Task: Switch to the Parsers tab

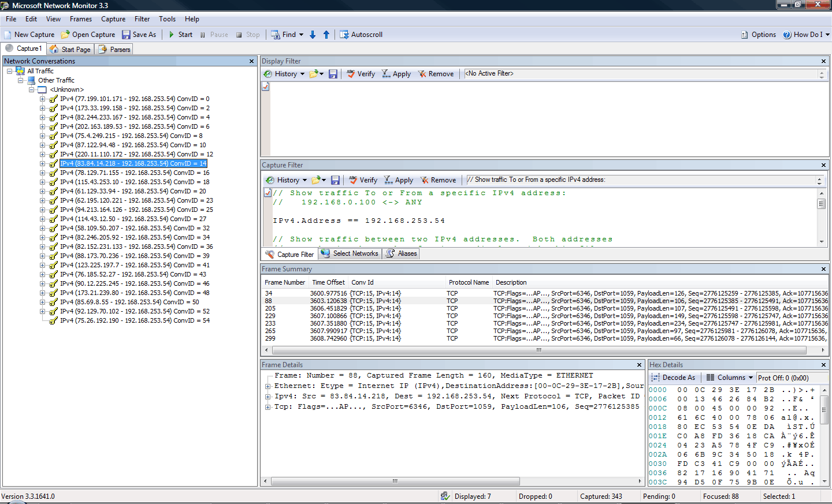Action: [x=114, y=50]
